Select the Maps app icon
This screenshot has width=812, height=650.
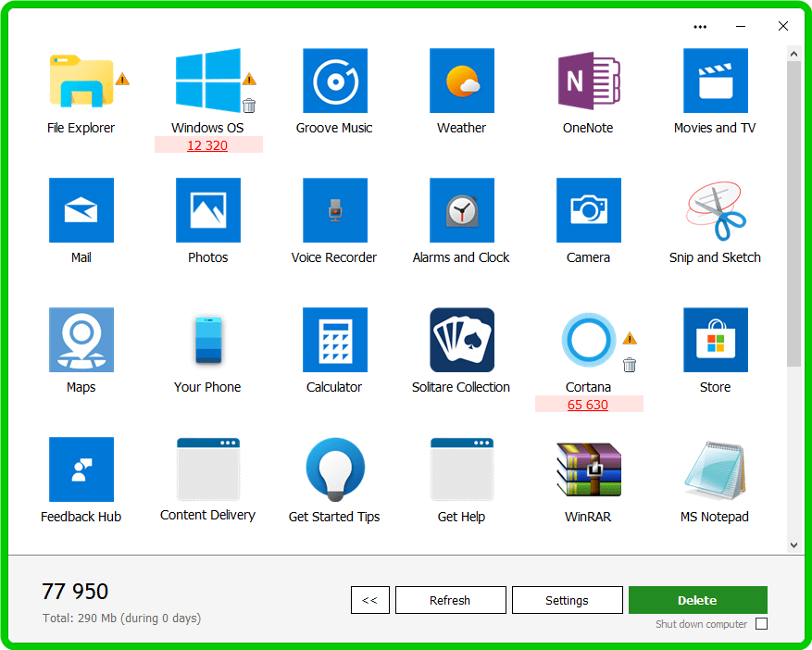pyautogui.click(x=81, y=340)
